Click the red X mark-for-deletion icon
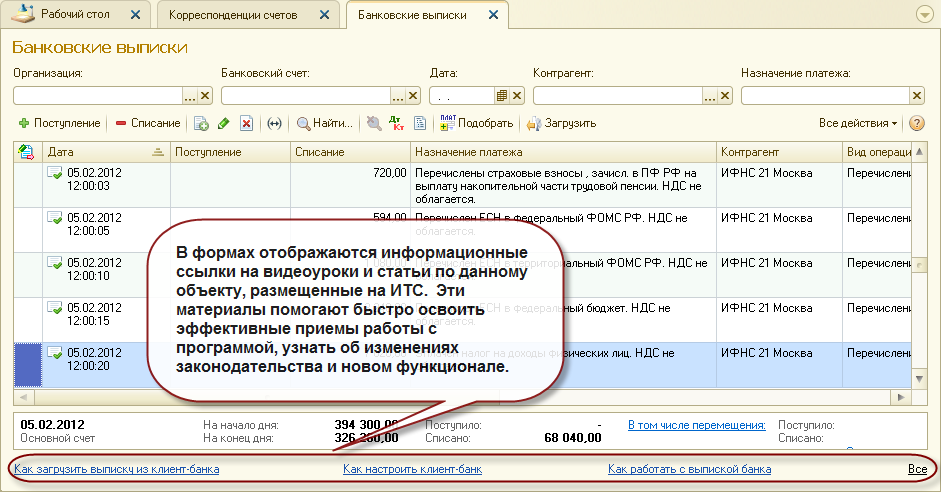 point(246,123)
